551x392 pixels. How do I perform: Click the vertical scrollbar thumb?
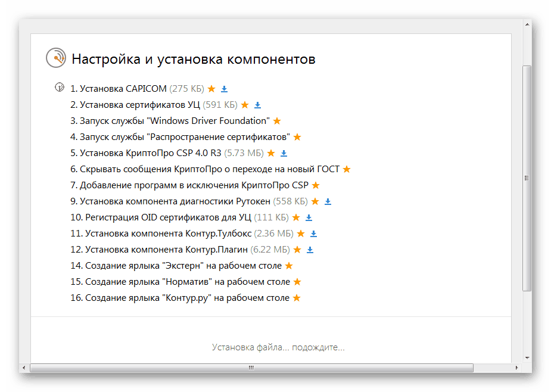coord(527,178)
